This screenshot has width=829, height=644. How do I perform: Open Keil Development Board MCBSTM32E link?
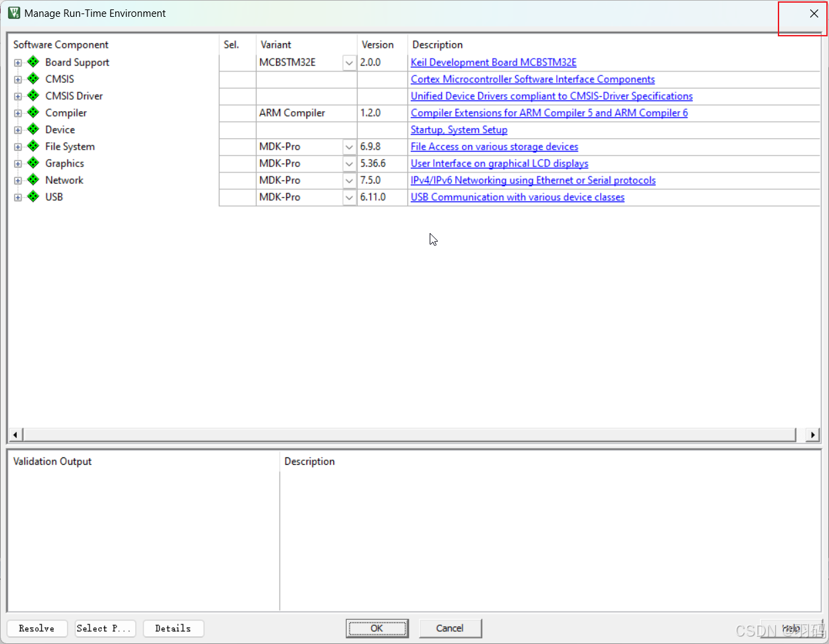[x=494, y=62]
